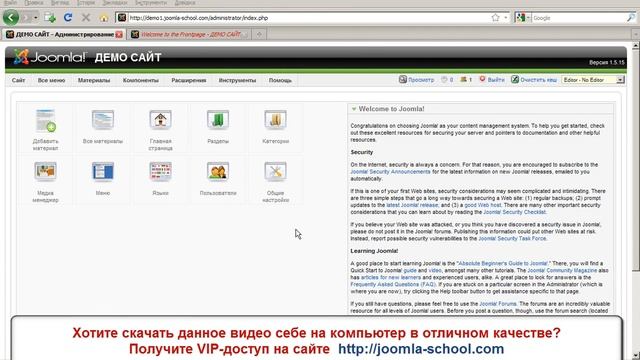Open the Главная страница manager icon

pyautogui.click(x=160, y=129)
